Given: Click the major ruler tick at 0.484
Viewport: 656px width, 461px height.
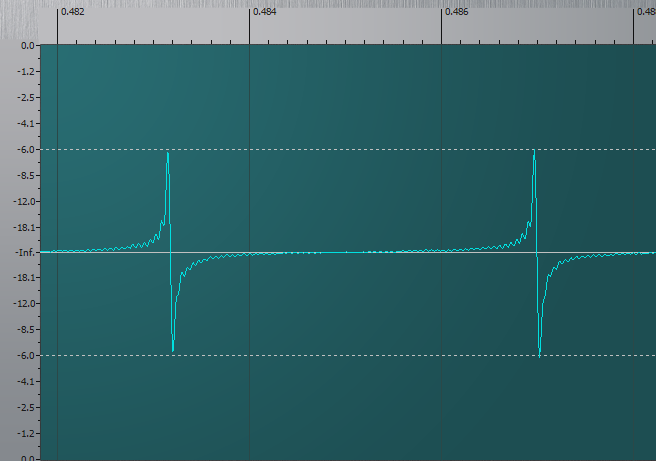Looking at the screenshot, I should pos(249,26).
